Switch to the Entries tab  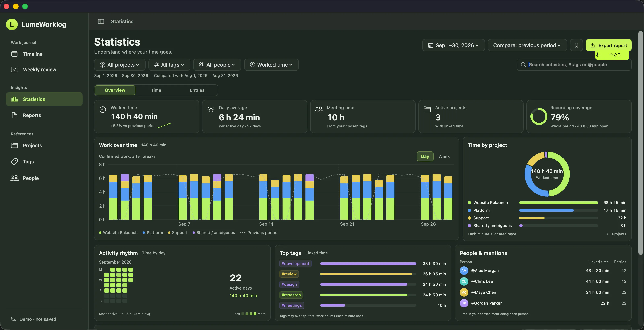pyautogui.click(x=197, y=90)
